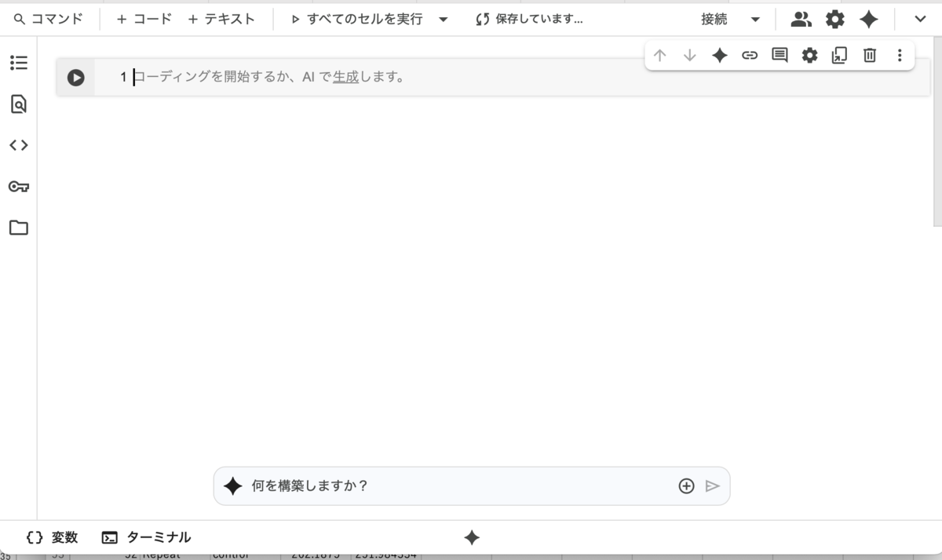Open find and replace sidebar icon
Viewport: 942px width, 560px height.
coord(19,104)
